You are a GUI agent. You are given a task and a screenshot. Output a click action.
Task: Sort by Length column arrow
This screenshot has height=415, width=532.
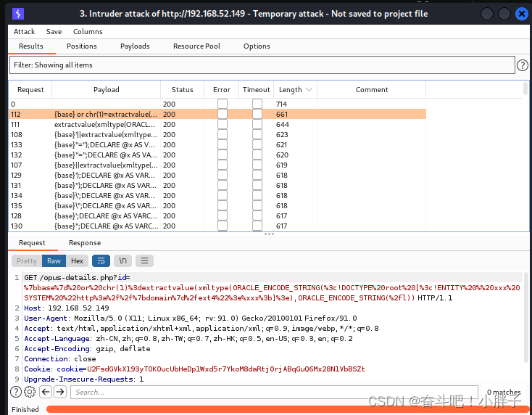coord(309,90)
